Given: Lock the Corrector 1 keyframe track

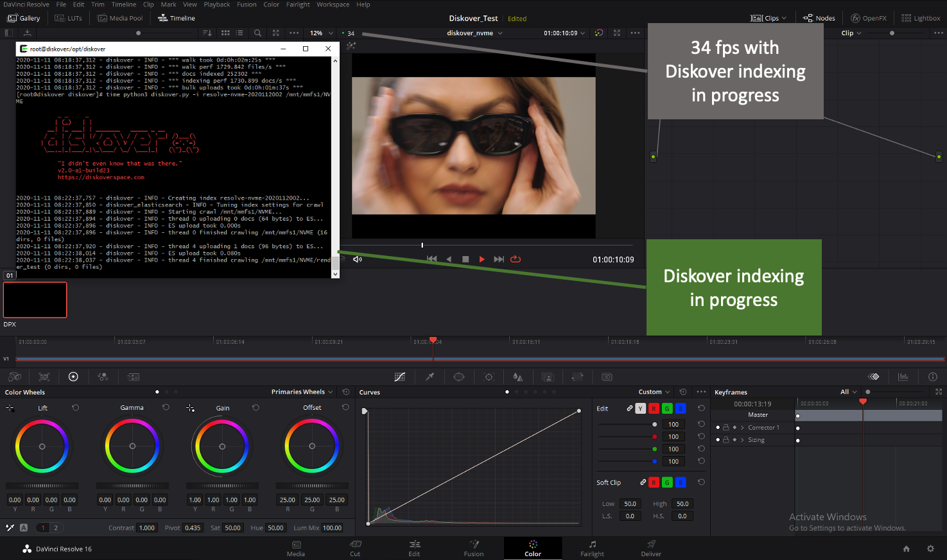Looking at the screenshot, I should click(726, 427).
